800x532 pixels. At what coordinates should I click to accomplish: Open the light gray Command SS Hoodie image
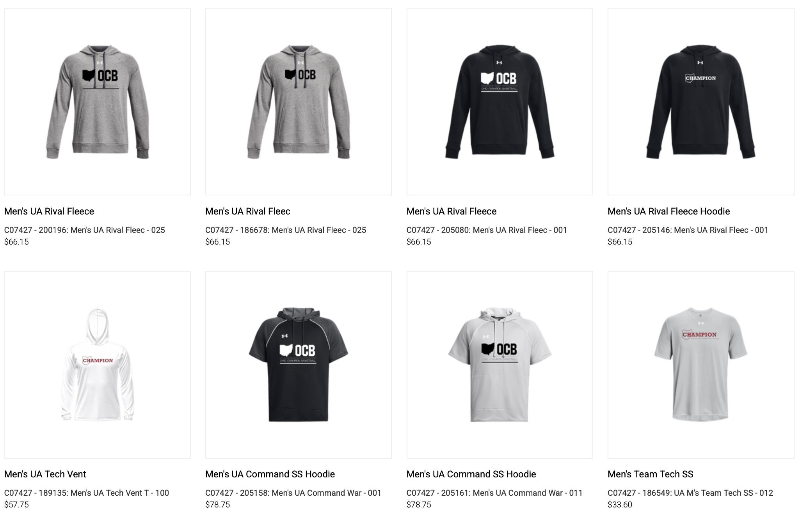tap(500, 365)
